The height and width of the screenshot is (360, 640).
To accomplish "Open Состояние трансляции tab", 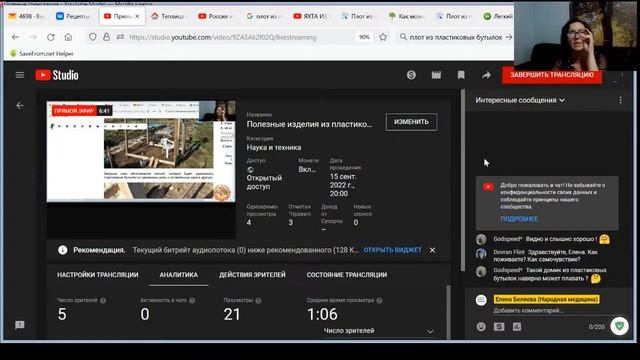I will (347, 275).
